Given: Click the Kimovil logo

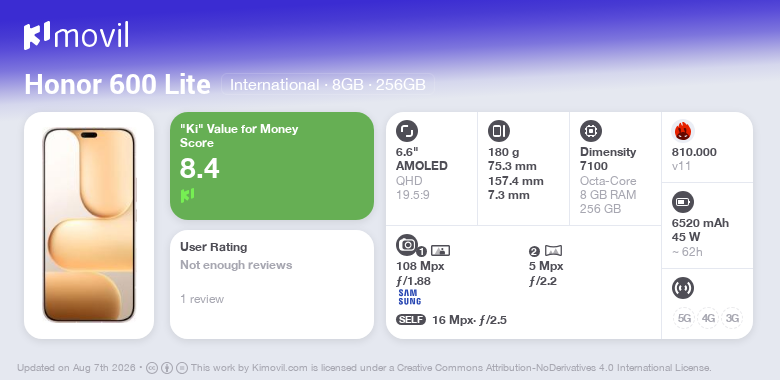Looking at the screenshot, I should tap(76, 36).
